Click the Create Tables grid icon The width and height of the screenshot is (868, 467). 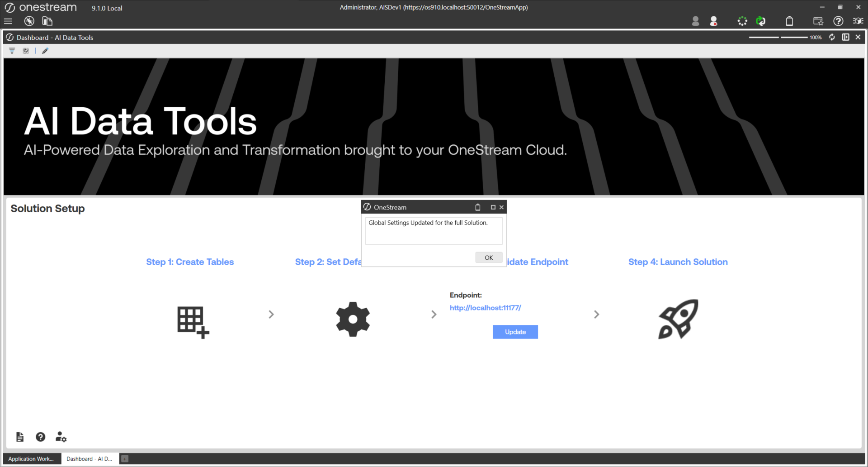[x=193, y=322]
